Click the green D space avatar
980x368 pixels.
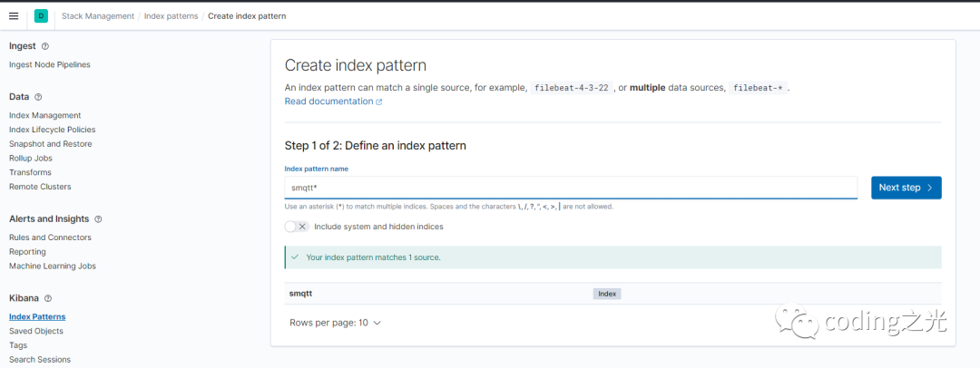[41, 16]
